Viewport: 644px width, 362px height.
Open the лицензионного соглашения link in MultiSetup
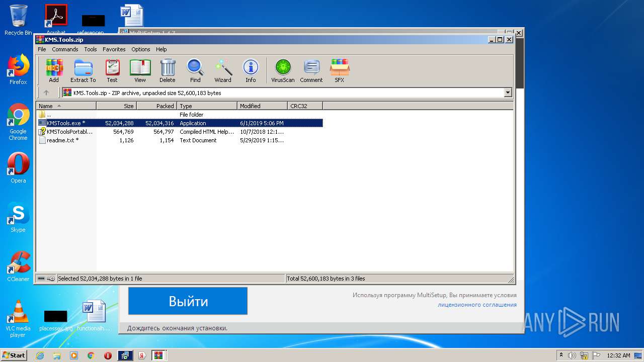coord(477,305)
